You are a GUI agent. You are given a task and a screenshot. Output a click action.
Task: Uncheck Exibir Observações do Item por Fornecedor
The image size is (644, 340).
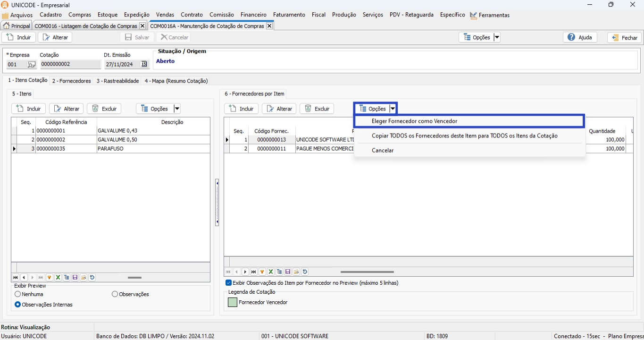[x=229, y=283]
